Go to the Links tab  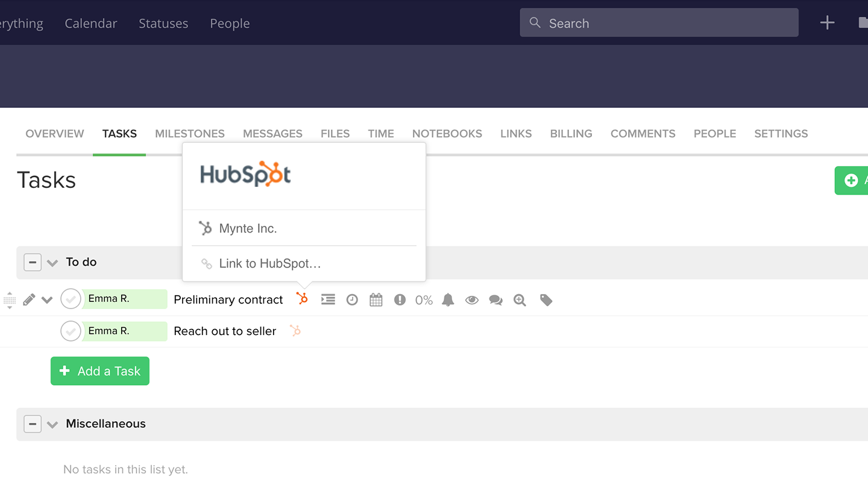pos(516,134)
